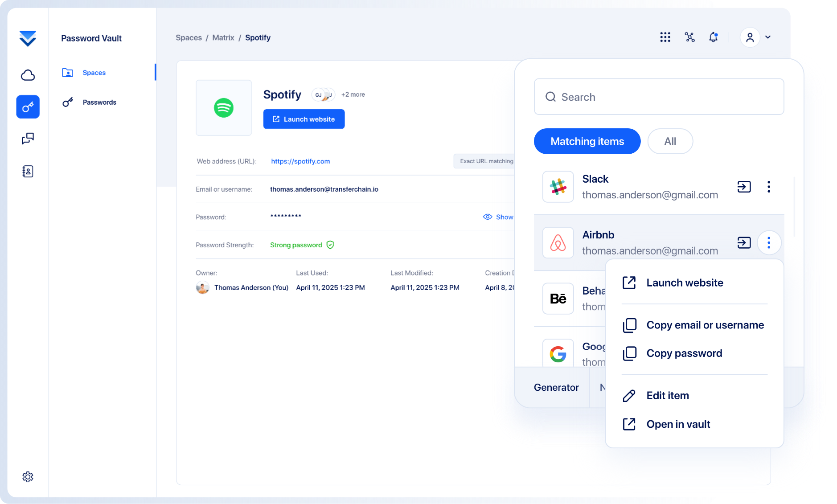
Task: Open the https://spotify.com link
Action: click(x=300, y=161)
